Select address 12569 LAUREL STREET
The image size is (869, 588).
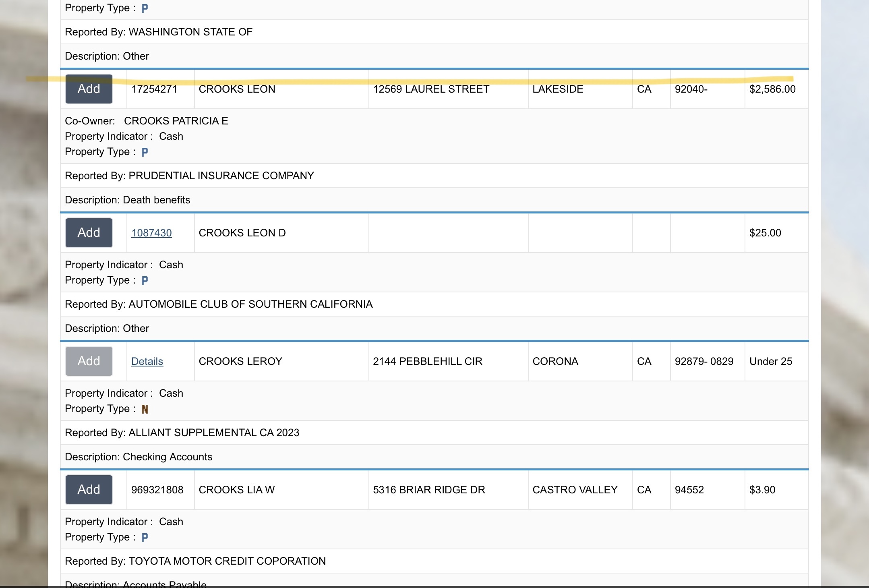(431, 89)
